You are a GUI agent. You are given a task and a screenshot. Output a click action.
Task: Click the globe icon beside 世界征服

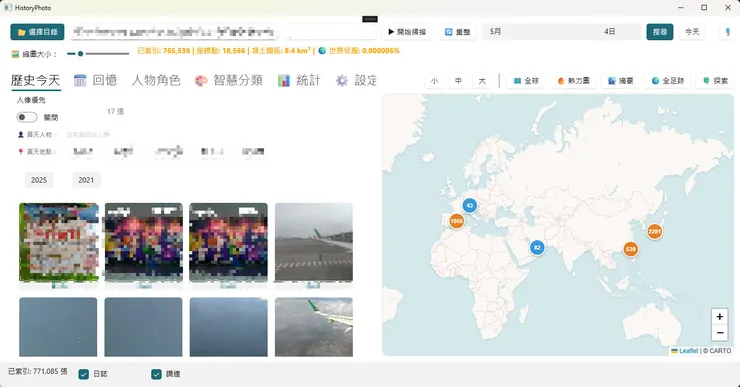click(x=322, y=50)
